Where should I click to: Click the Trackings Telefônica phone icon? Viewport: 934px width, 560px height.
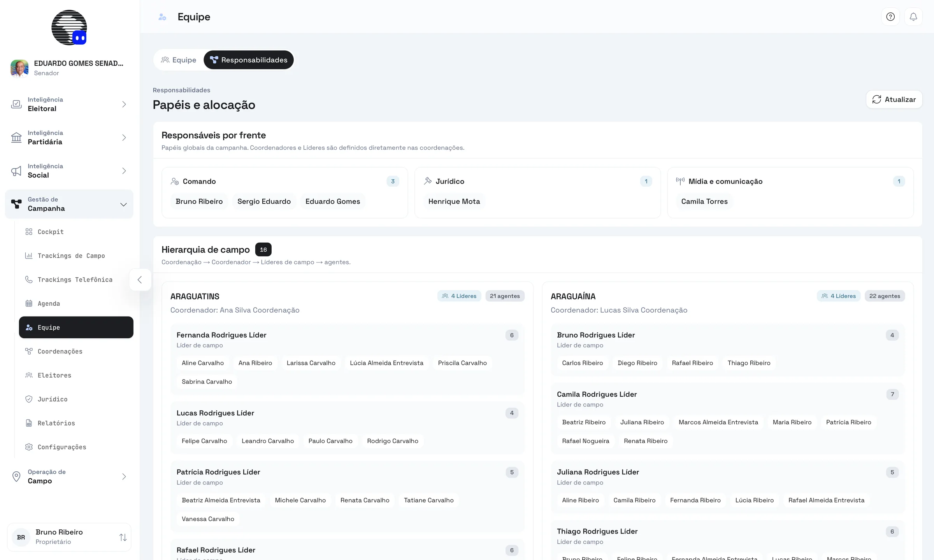(x=29, y=280)
